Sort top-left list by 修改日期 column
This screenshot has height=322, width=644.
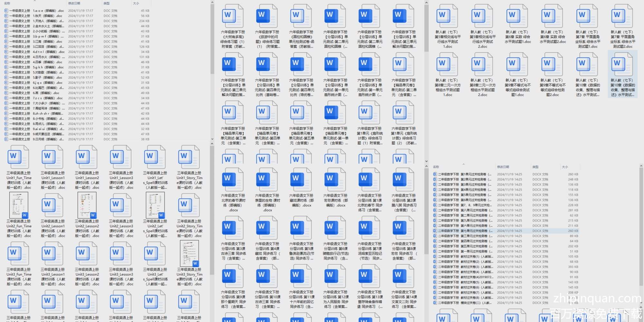click(74, 3)
